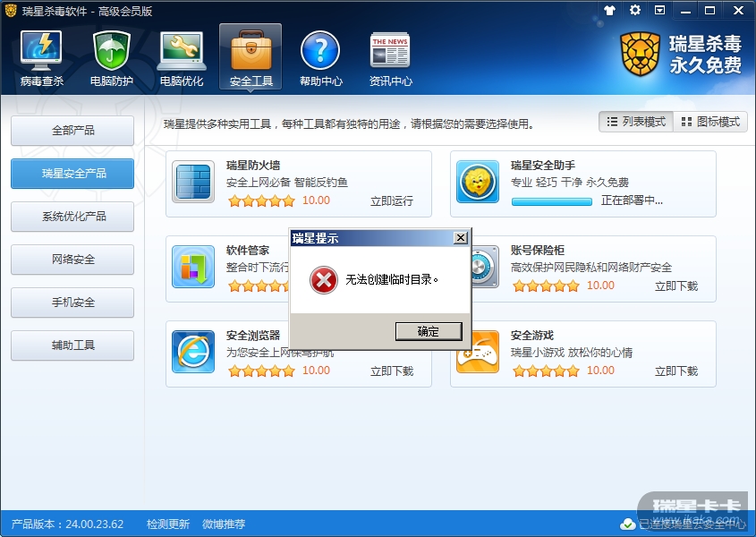
Task: Confirm the dialog with 确定
Action: pos(429,331)
